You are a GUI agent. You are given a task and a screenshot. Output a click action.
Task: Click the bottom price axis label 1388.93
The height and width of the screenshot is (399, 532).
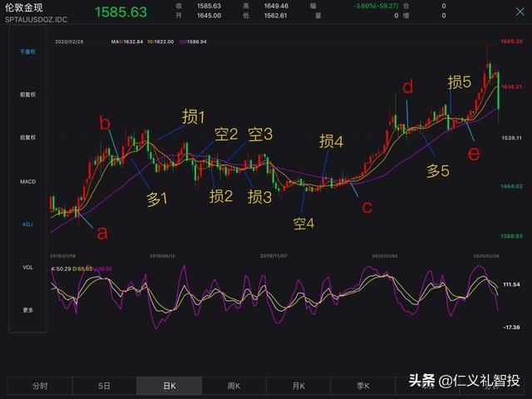pos(512,236)
